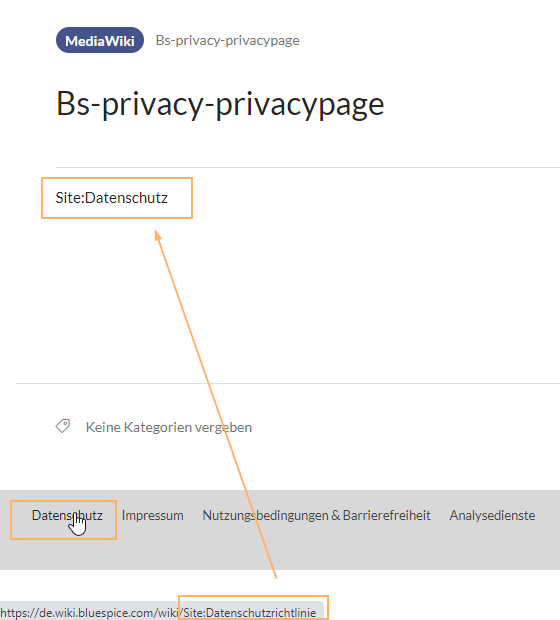The width and height of the screenshot is (560, 620).
Task: Click the orange arrowhead below Site:Datenschutz
Action: (158, 235)
